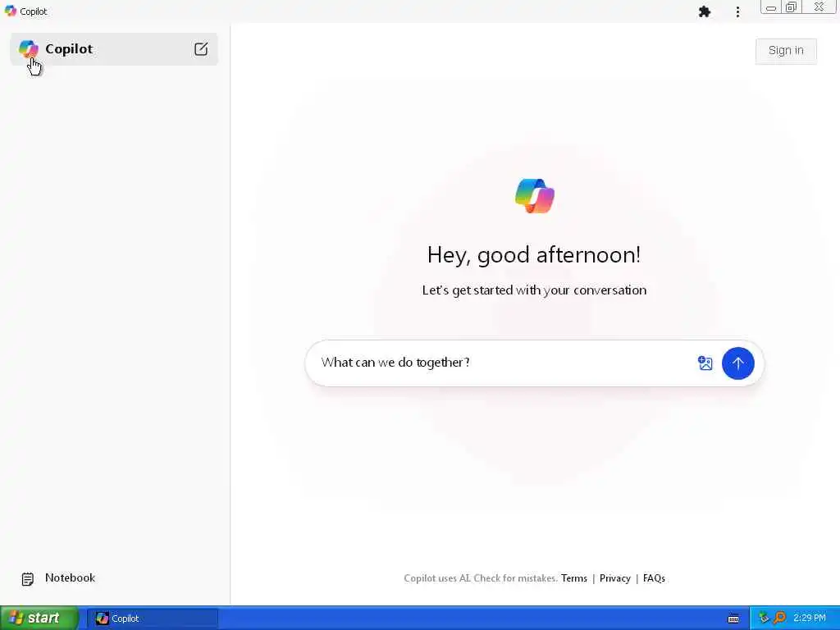840x630 pixels.
Task: Select the Copilot sidebar title text
Action: pos(69,48)
